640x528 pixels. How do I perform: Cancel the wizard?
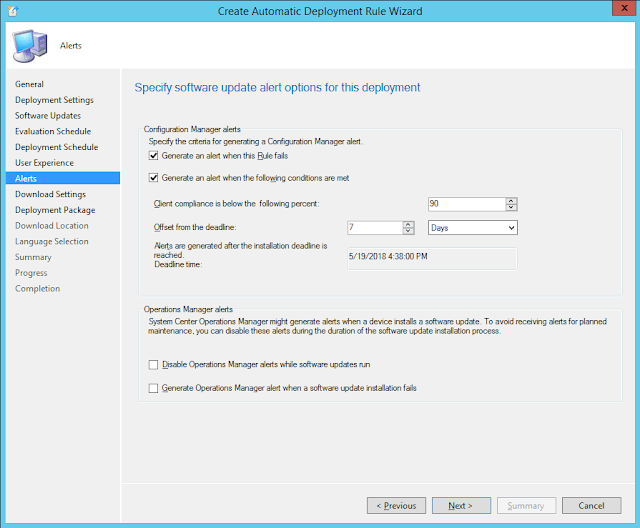591,506
